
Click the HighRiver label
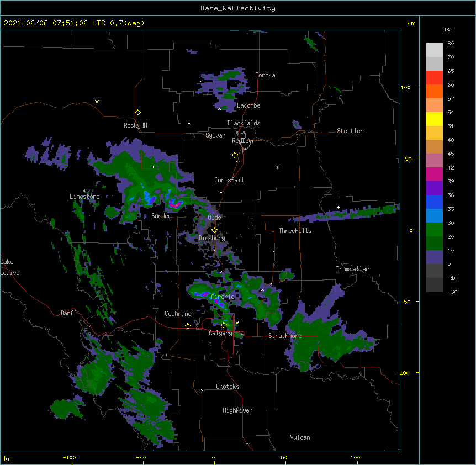pyautogui.click(x=237, y=410)
